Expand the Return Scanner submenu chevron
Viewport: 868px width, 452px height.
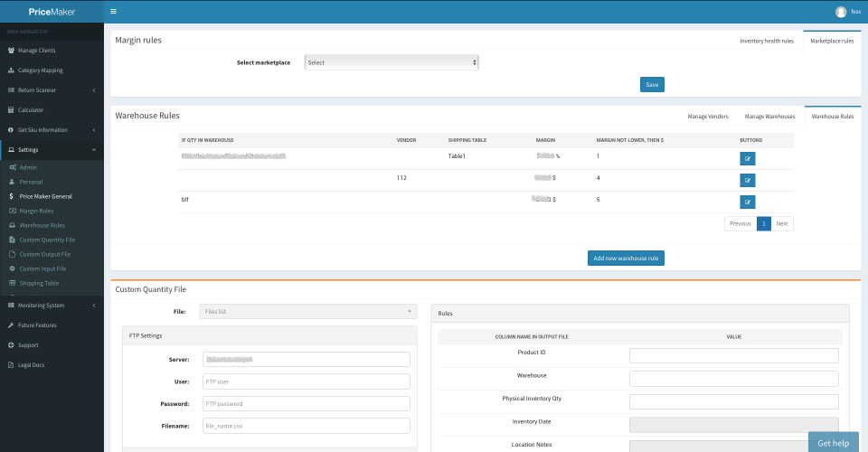[x=94, y=90]
